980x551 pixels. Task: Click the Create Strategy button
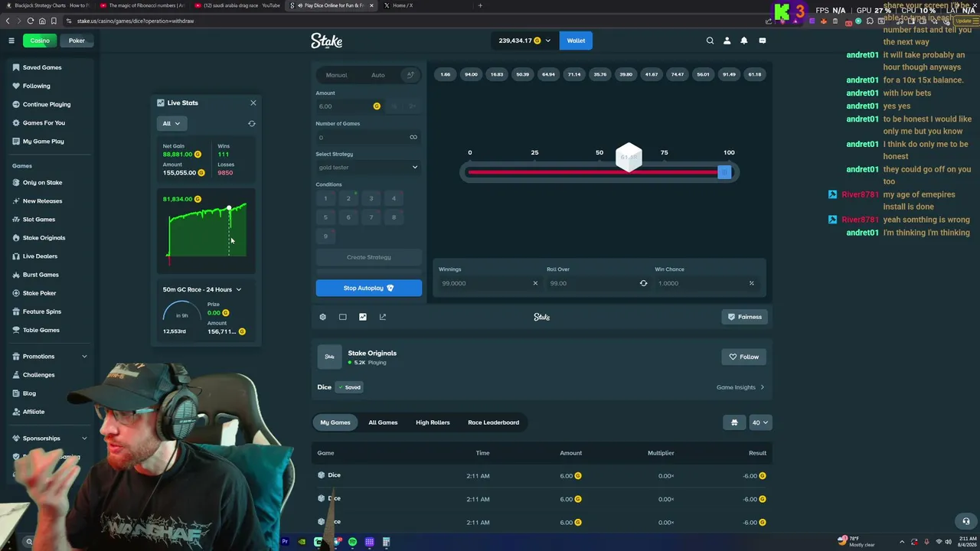tap(368, 257)
